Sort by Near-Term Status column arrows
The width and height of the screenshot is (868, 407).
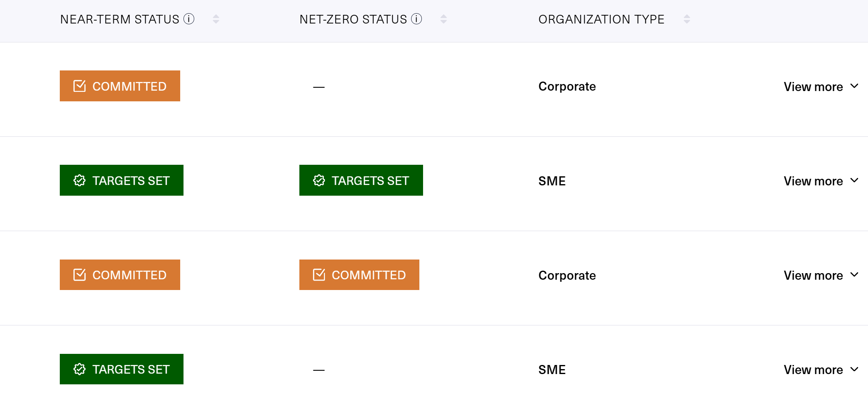[216, 19]
